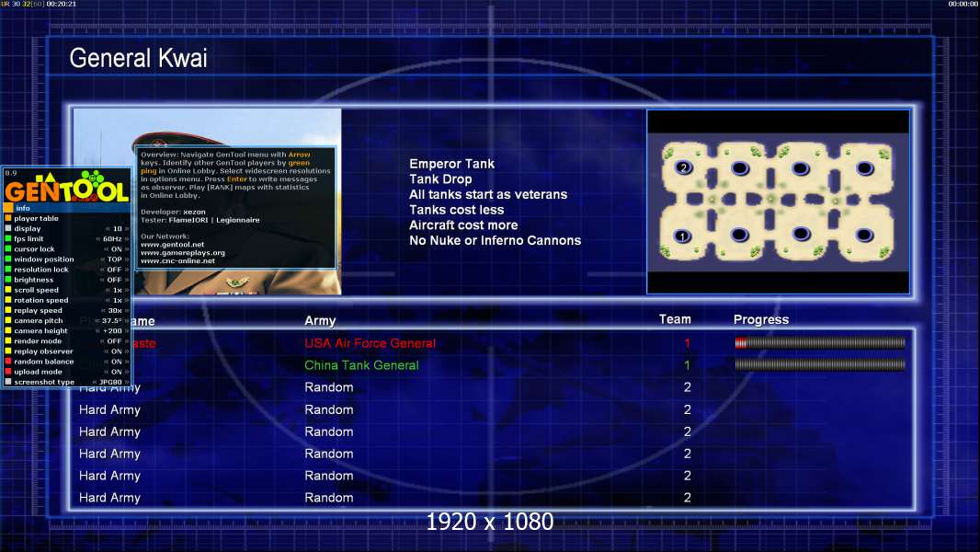980x552 pixels.
Task: Click the yellow square beside scroll speed
Action: pos(8,290)
